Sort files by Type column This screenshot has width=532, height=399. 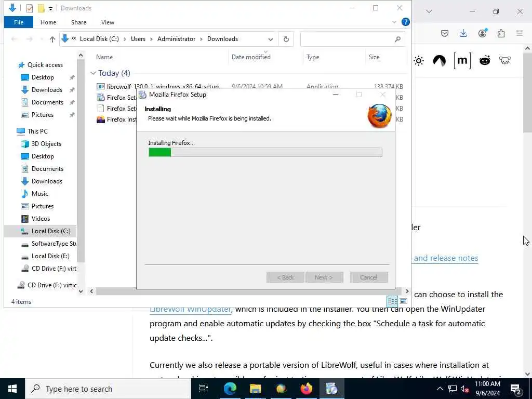coord(313,57)
